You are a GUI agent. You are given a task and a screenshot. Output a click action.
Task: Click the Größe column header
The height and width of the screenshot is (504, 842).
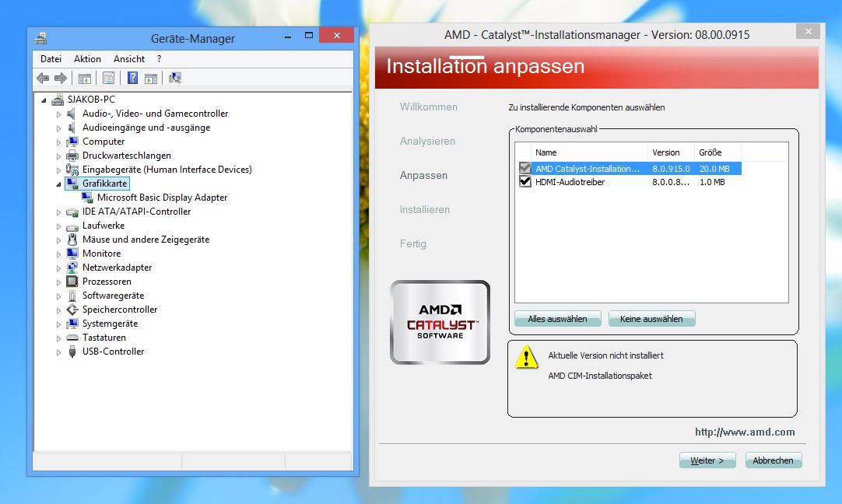pos(717,152)
